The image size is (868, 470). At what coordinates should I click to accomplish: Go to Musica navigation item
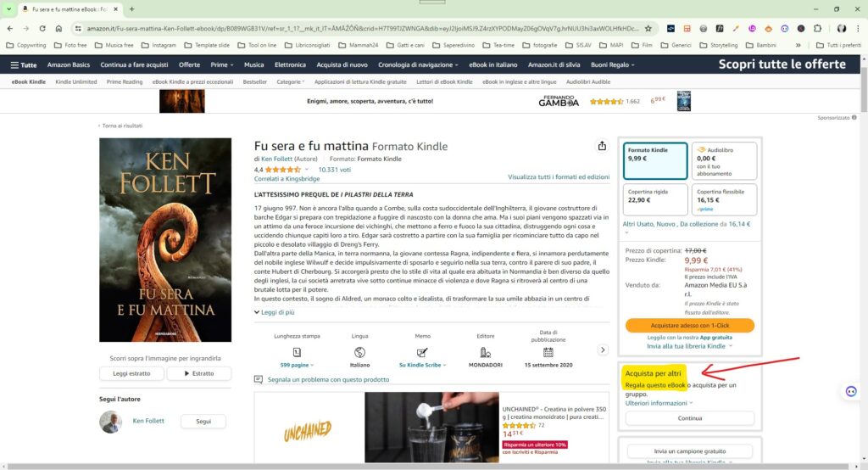[253, 64]
